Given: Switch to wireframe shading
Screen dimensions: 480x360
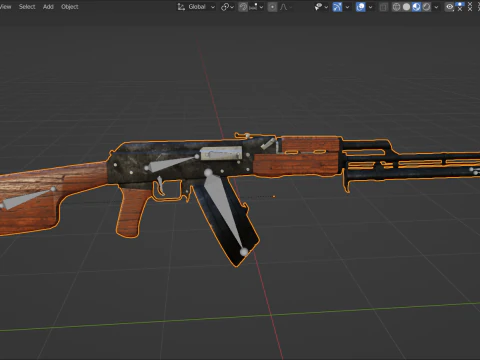Looking at the screenshot, I should 396,7.
